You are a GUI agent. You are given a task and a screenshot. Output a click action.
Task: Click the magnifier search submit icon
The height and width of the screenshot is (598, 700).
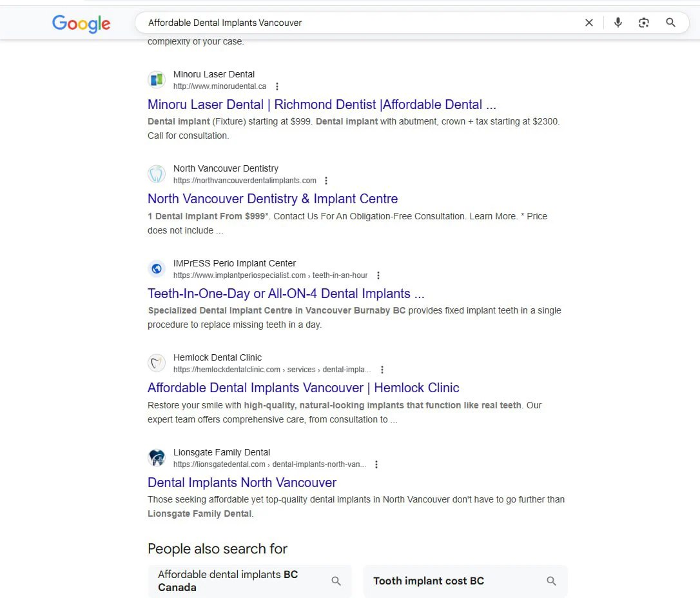(x=670, y=23)
